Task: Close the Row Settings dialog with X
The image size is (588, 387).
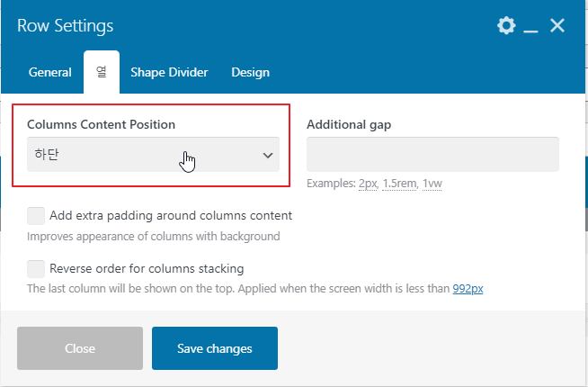Action: click(557, 25)
